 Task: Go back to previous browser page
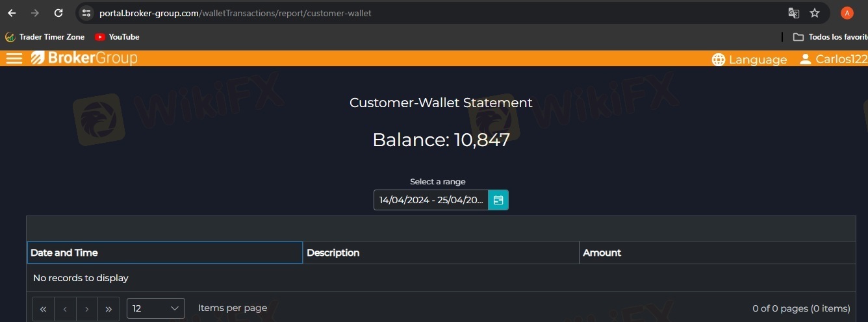click(x=12, y=13)
